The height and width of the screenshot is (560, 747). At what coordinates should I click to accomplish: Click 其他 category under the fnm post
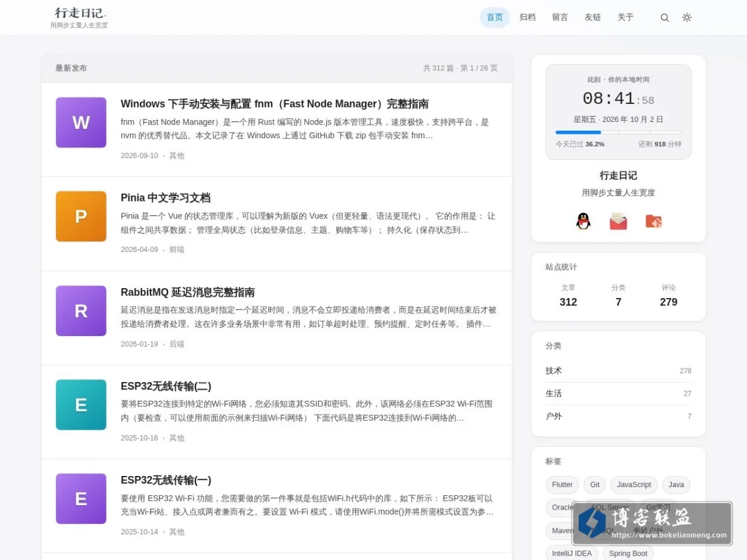pos(177,156)
